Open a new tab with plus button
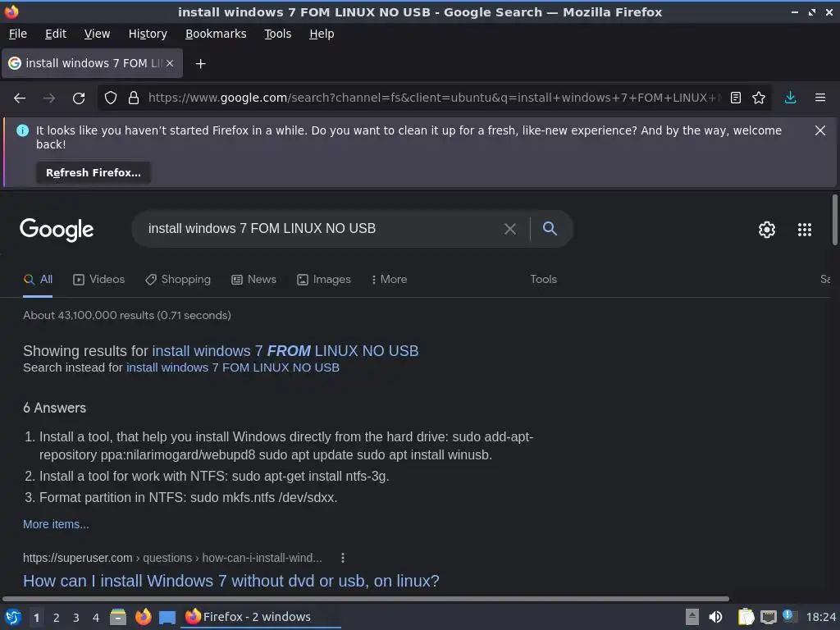Viewport: 840px width, 630px height. pyautogui.click(x=200, y=64)
